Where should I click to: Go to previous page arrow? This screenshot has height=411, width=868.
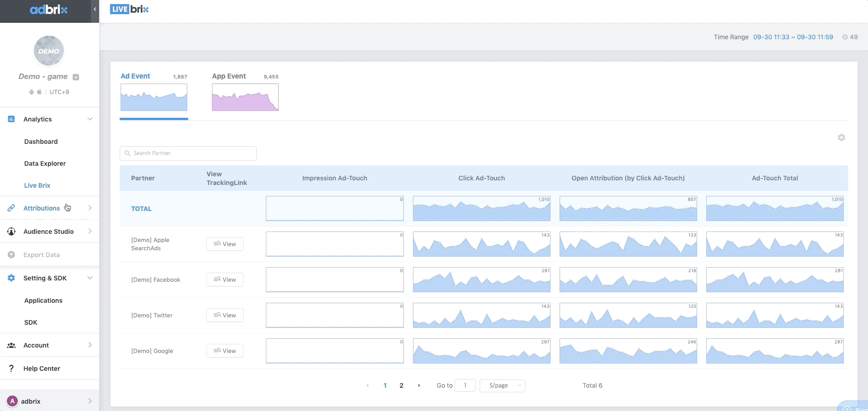click(368, 385)
